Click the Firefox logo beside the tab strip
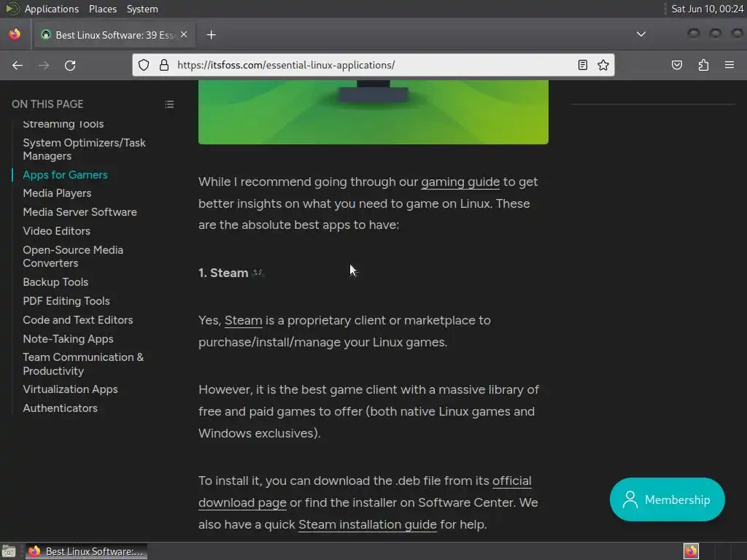The height and width of the screenshot is (560, 747). coord(15,34)
